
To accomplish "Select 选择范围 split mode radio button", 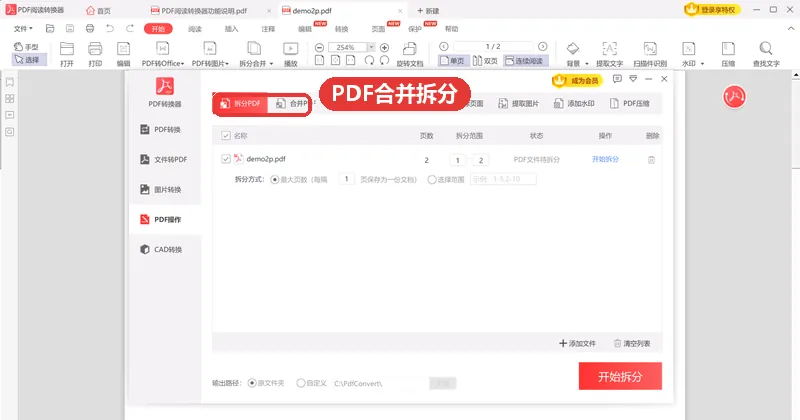I will click(x=432, y=180).
